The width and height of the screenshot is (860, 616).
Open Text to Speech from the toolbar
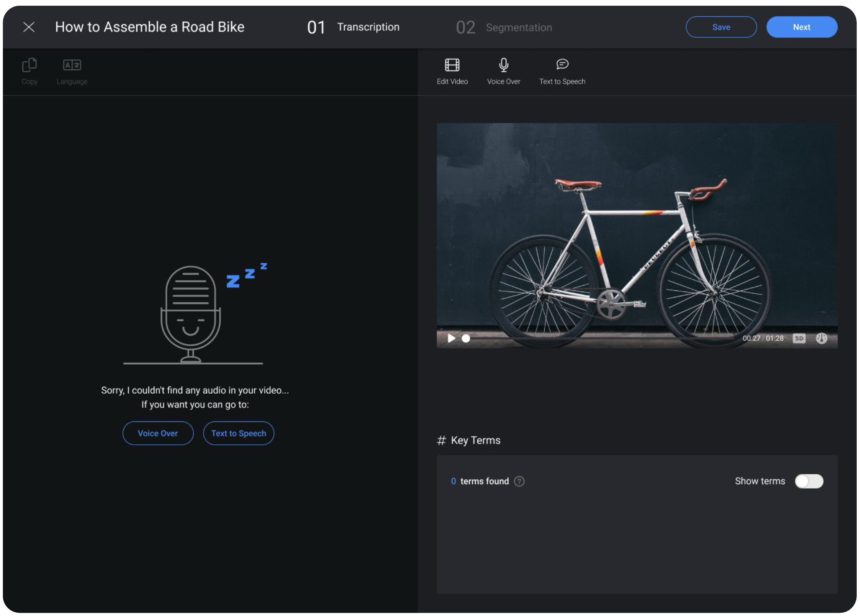[562, 72]
